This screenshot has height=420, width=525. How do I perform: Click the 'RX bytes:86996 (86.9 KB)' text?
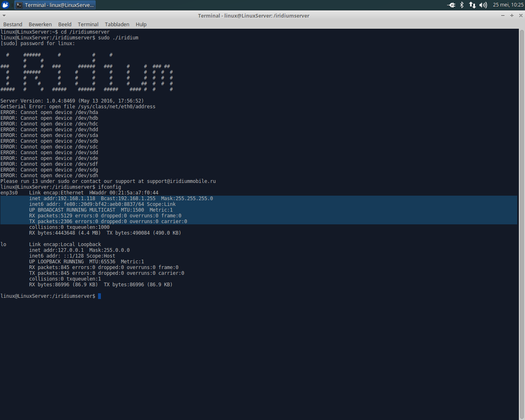64,285
